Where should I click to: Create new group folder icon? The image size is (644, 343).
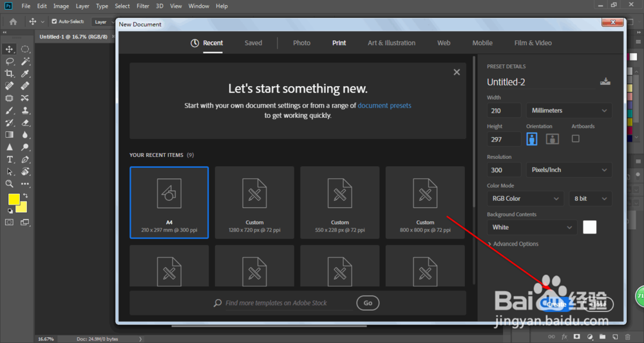tap(602, 337)
